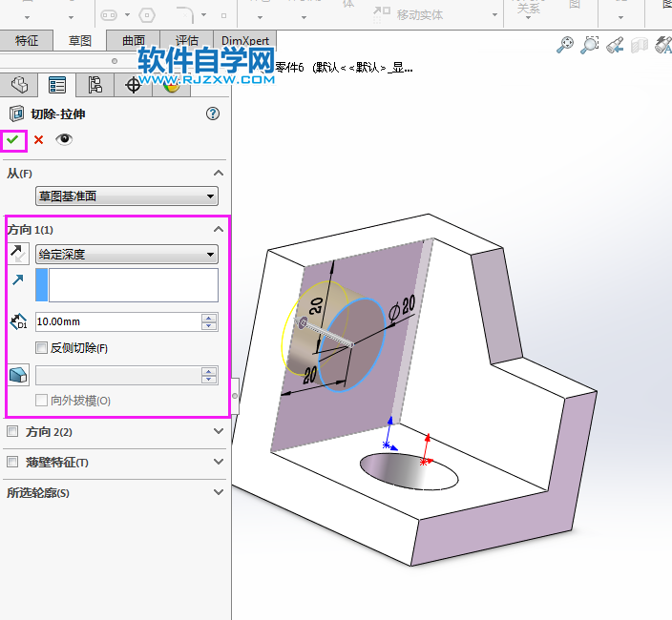The height and width of the screenshot is (620, 672).
Task: Increase depth with up spinner arrow
Action: click(x=209, y=318)
